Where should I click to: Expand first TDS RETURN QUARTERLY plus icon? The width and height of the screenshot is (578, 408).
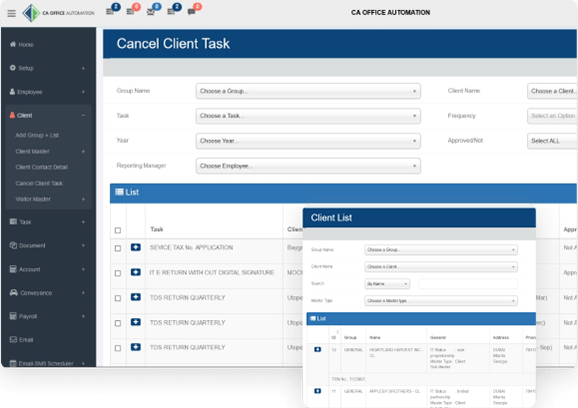[x=136, y=297]
